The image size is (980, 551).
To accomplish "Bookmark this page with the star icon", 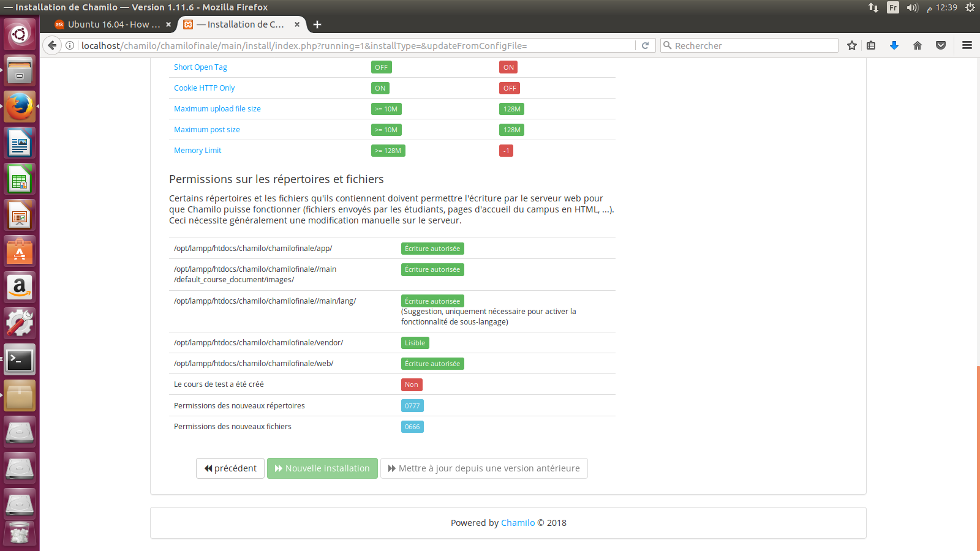I will (x=851, y=45).
